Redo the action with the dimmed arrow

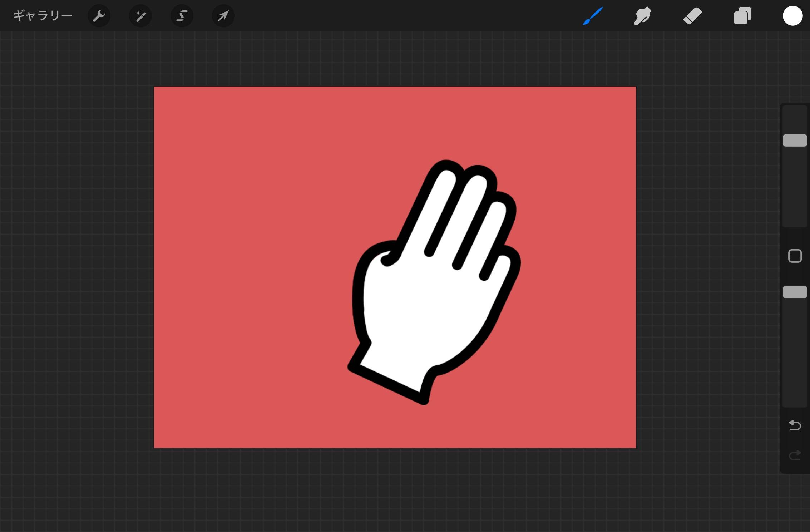click(x=795, y=455)
